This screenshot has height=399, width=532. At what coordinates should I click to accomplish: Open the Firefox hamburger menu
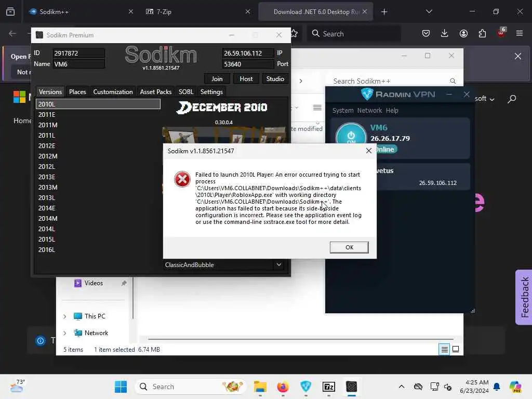pyautogui.click(x=520, y=33)
